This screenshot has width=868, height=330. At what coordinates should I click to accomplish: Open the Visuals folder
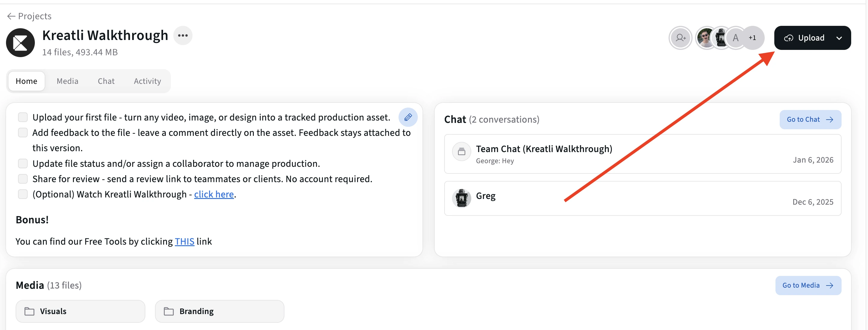coord(80,311)
